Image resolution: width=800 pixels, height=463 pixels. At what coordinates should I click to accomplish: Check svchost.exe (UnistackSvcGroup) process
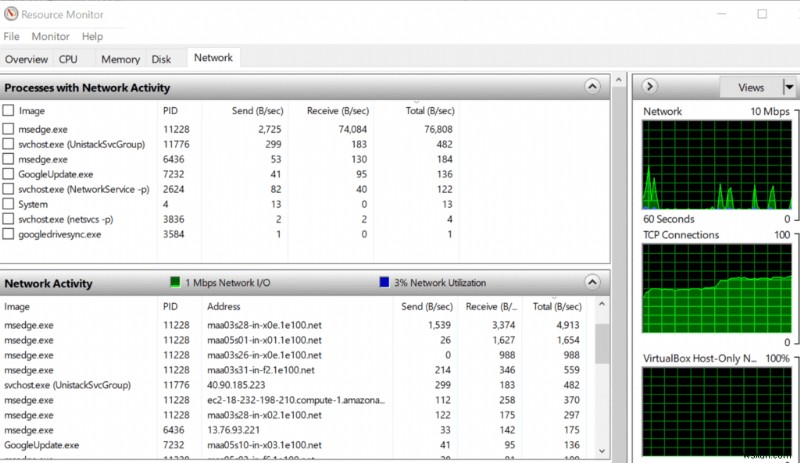click(8, 144)
